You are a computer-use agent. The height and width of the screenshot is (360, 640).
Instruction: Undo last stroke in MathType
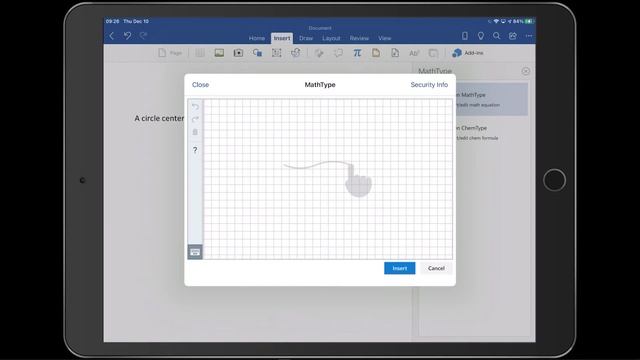(x=195, y=107)
